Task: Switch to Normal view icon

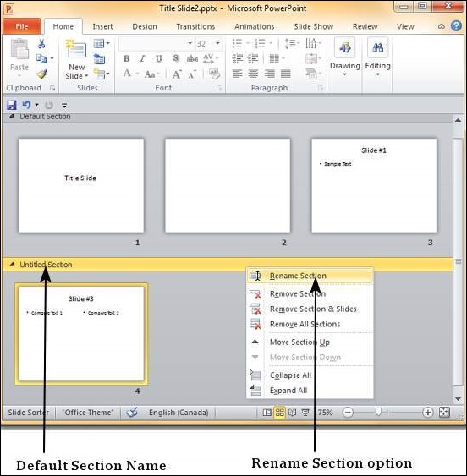Action: [267, 413]
